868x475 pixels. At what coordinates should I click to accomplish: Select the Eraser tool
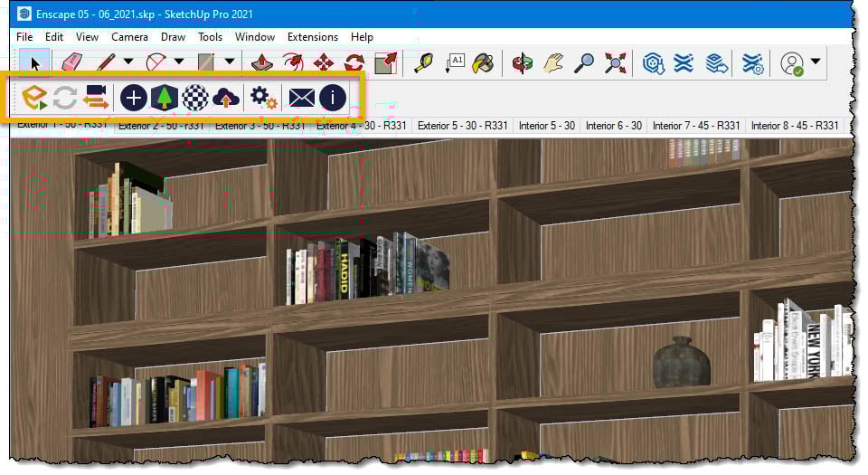click(x=71, y=62)
